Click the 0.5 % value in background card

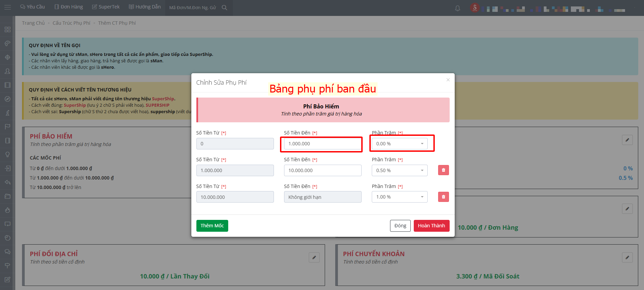pos(626,178)
